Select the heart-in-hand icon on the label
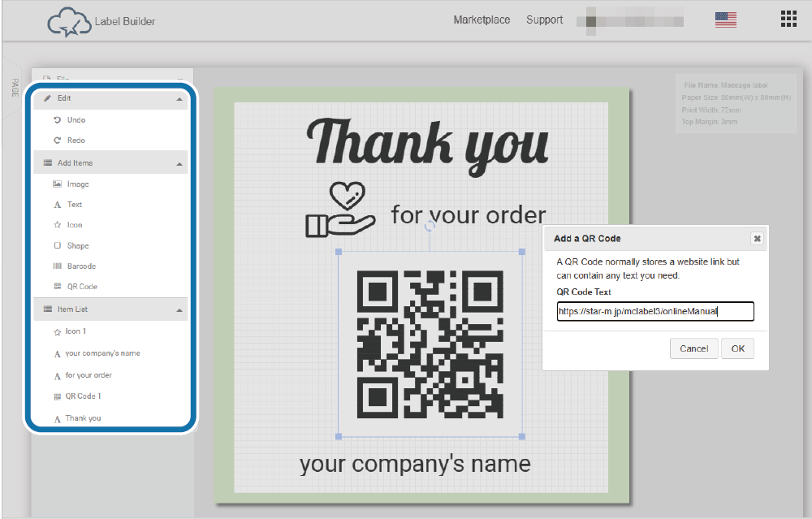The width and height of the screenshot is (812, 519). point(339,210)
